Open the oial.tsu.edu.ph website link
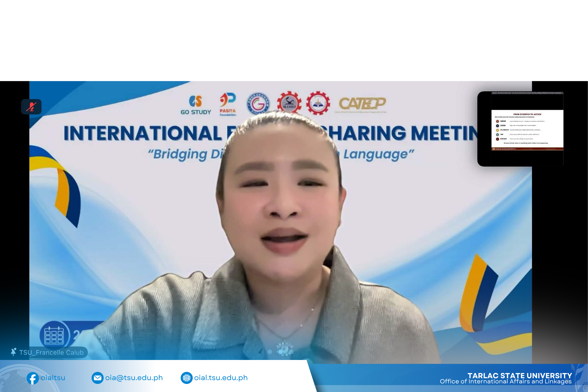Viewport: 588px width, 392px height. tap(221, 378)
